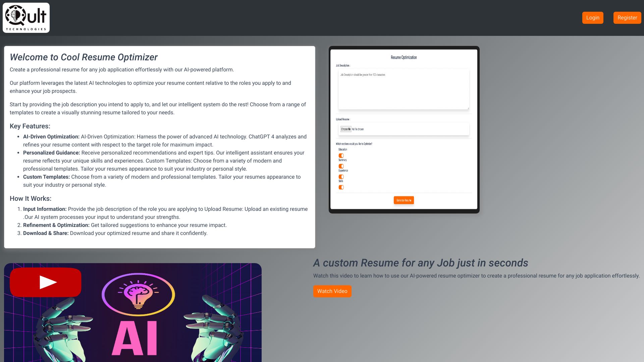Toggle the Experience section switch
Screen dimensions: 644x362
(341, 176)
